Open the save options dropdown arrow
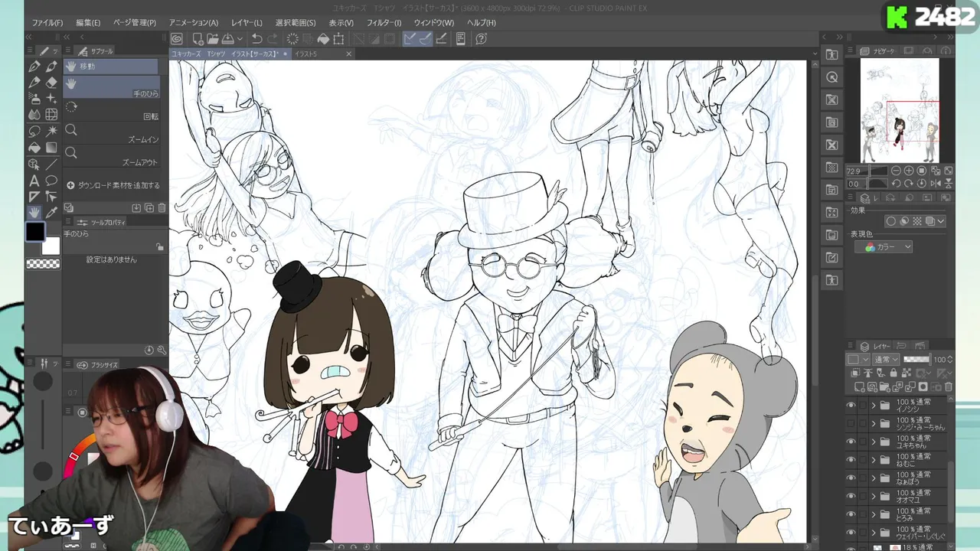The height and width of the screenshot is (551, 980). coord(239,39)
